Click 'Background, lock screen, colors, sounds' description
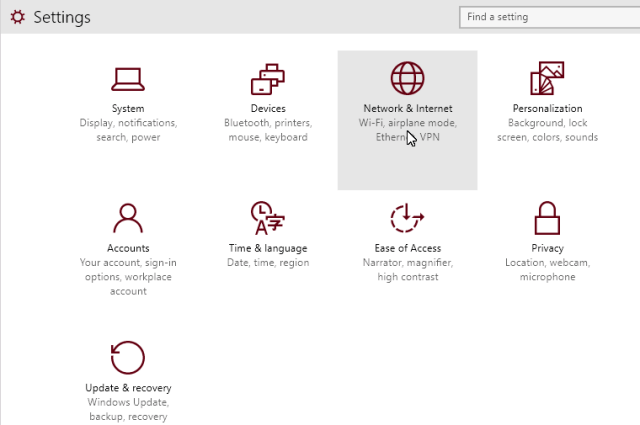 click(x=547, y=130)
